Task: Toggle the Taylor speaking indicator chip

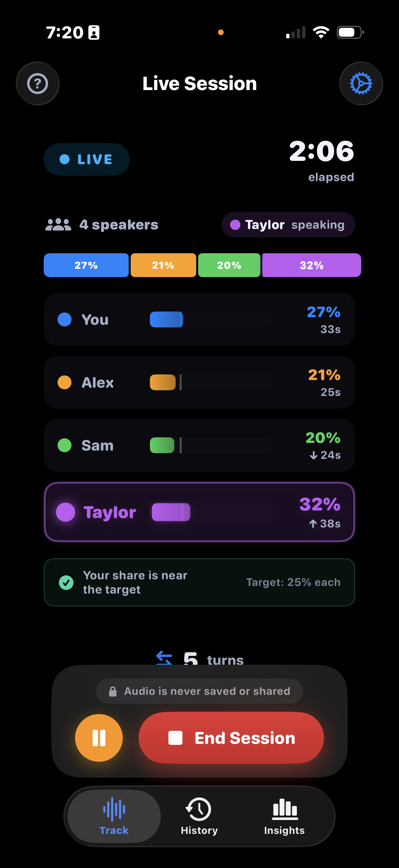Action: (288, 224)
